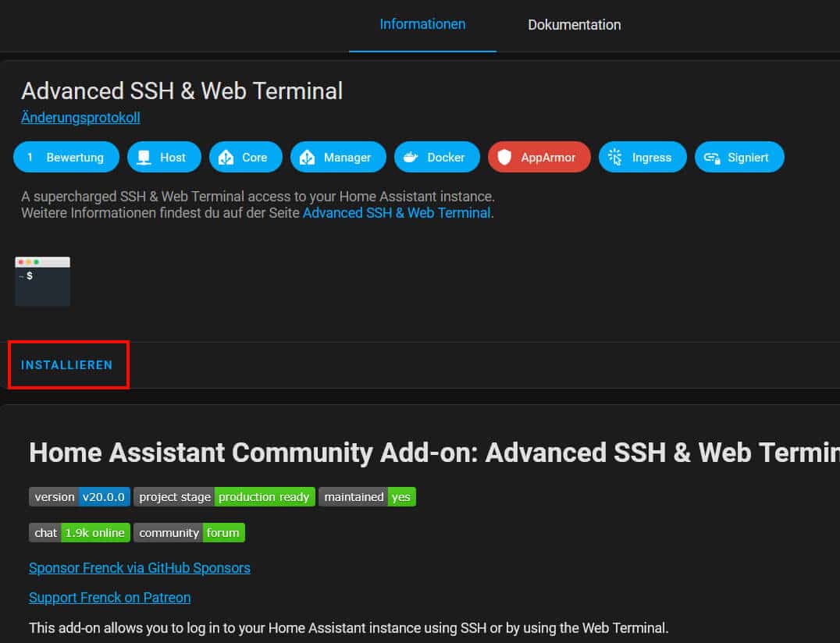Image resolution: width=840 pixels, height=643 pixels.
Task: Click the terminal add-on logo thumbnail
Action: pos(43,281)
